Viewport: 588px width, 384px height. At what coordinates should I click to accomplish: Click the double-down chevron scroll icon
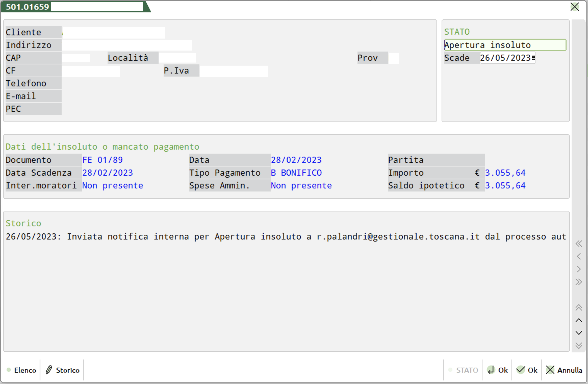click(x=579, y=346)
